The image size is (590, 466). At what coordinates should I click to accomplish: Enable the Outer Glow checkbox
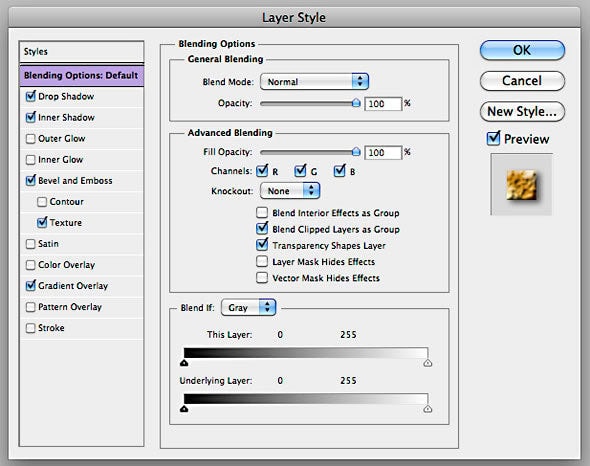point(30,139)
